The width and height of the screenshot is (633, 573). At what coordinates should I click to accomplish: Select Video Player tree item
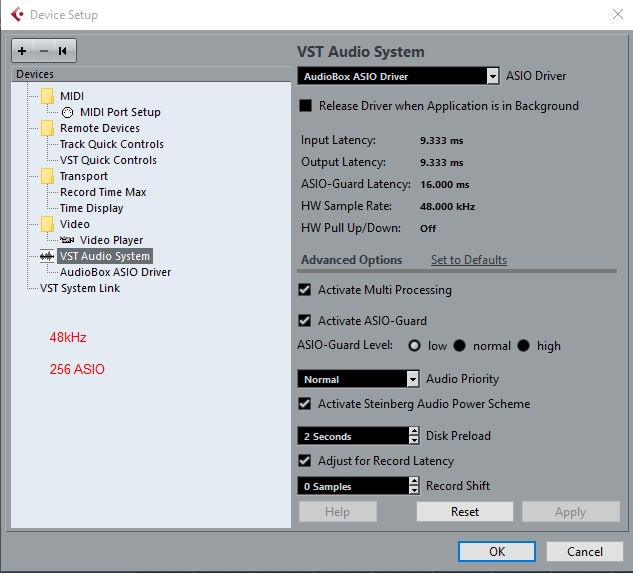(111, 240)
